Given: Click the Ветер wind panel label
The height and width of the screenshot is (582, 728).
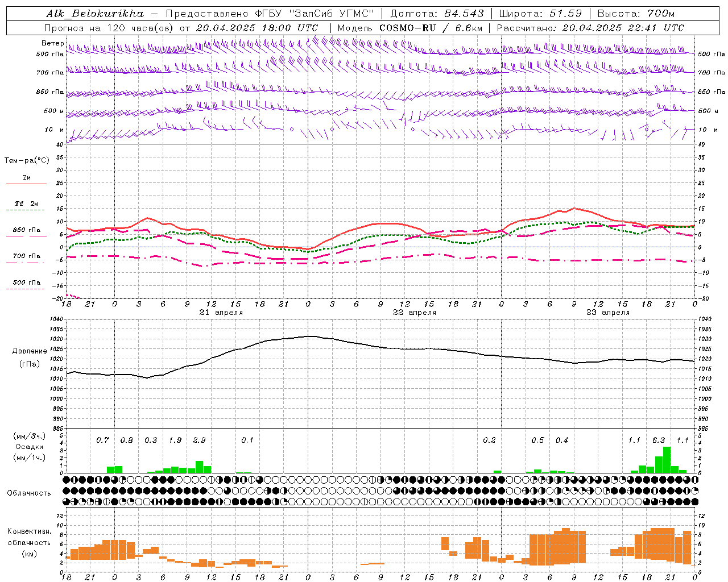Looking at the screenshot, I should tap(52, 43).
